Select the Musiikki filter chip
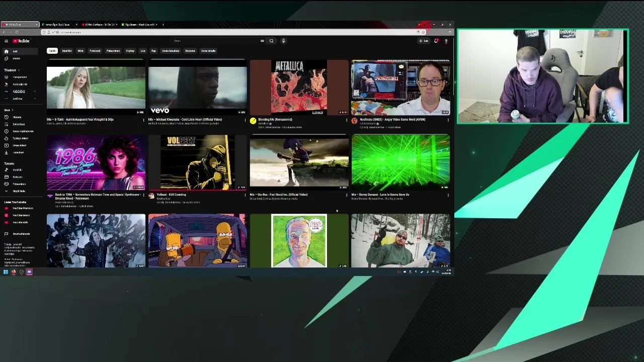The image size is (644, 362). click(x=66, y=51)
